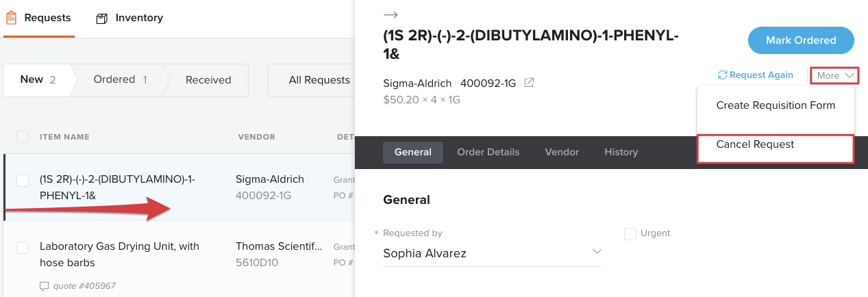Image resolution: width=868 pixels, height=297 pixels.
Task: Click the Requests clipboard icon
Action: 11,18
